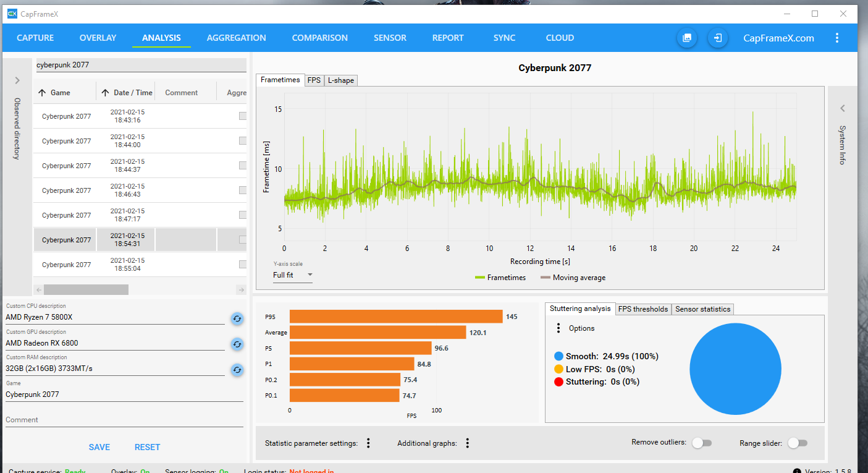Viewport: 868px width, 473px height.
Task: Refresh the custom RAM description
Action: 237,370
